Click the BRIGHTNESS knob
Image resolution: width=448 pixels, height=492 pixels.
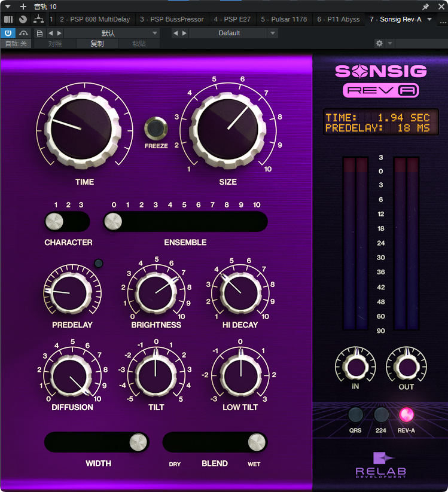(156, 293)
